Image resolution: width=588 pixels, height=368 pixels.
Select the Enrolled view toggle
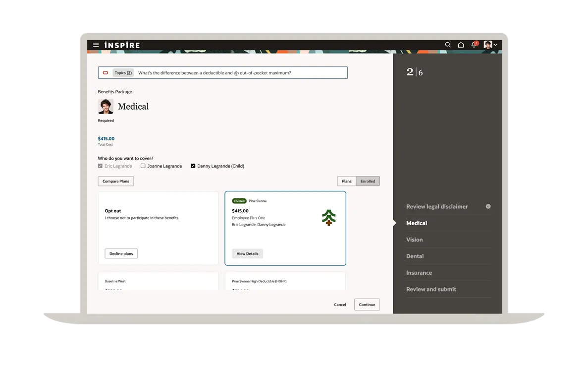pos(368,182)
